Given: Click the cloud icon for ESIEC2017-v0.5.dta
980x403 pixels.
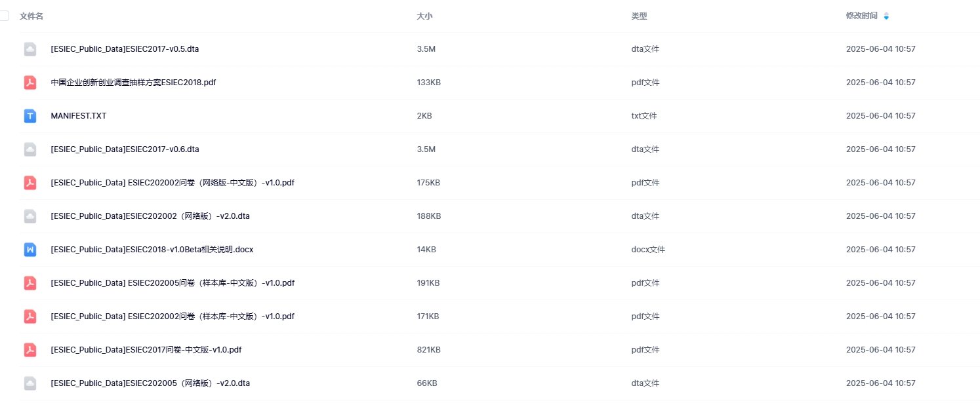Looking at the screenshot, I should (30, 49).
